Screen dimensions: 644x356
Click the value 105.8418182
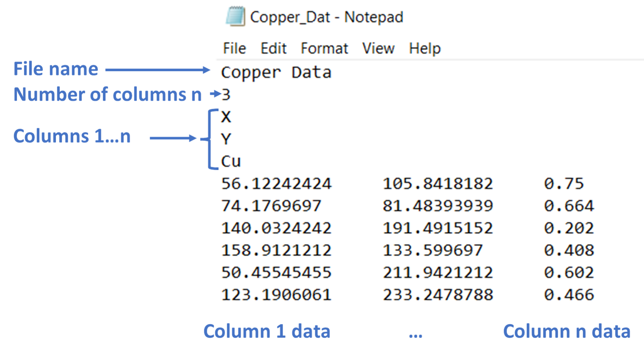tap(438, 184)
